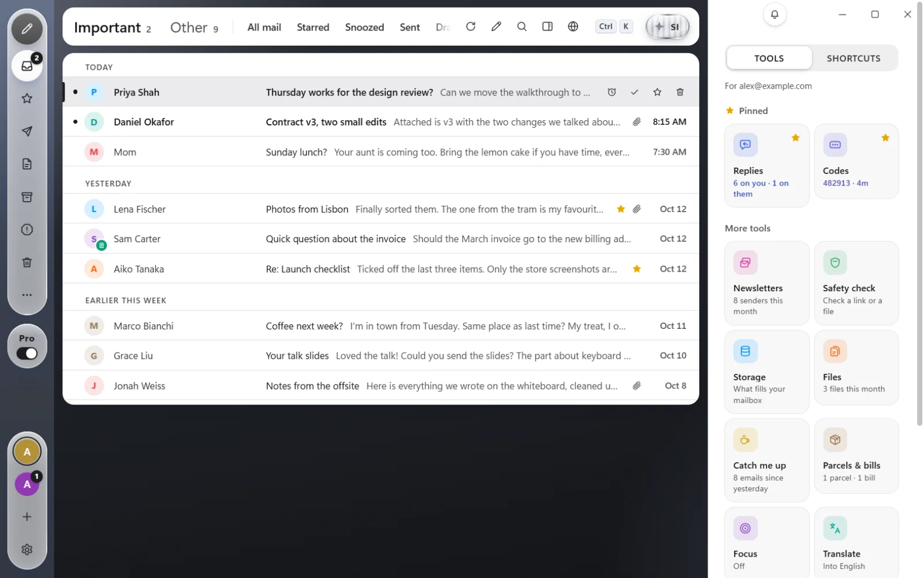Open the pinned Replies tool card
The image size is (924, 578).
[766, 165]
